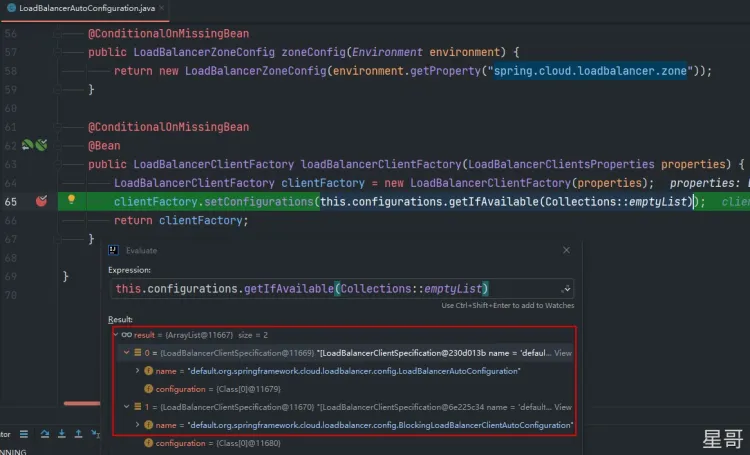This screenshot has height=455, width=750.
Task: Click the second green bean navigation gutter icon
Action: pos(41,146)
